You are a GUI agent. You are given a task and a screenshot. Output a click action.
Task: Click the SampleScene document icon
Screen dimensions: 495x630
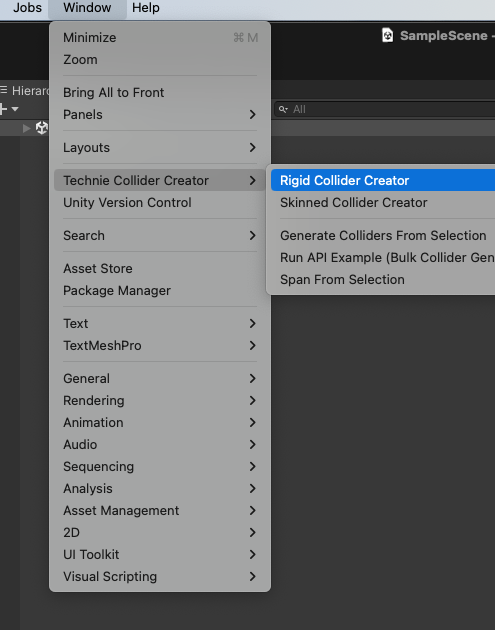point(387,35)
